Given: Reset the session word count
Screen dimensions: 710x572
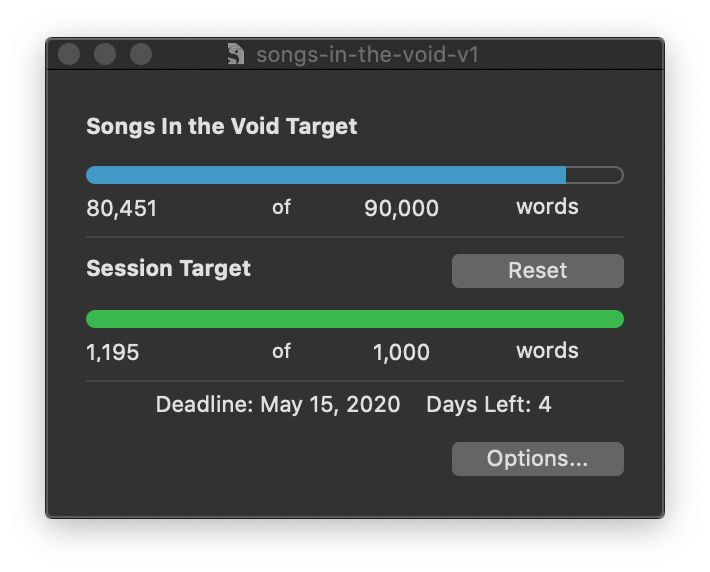Looking at the screenshot, I should [537, 270].
